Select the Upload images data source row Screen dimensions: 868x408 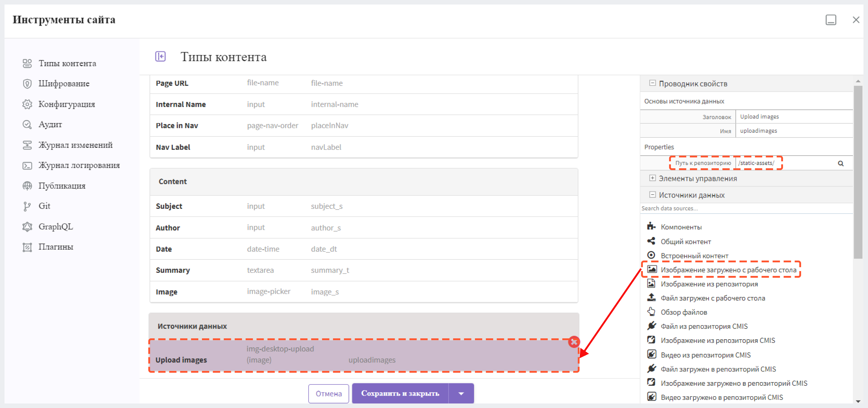click(x=363, y=356)
